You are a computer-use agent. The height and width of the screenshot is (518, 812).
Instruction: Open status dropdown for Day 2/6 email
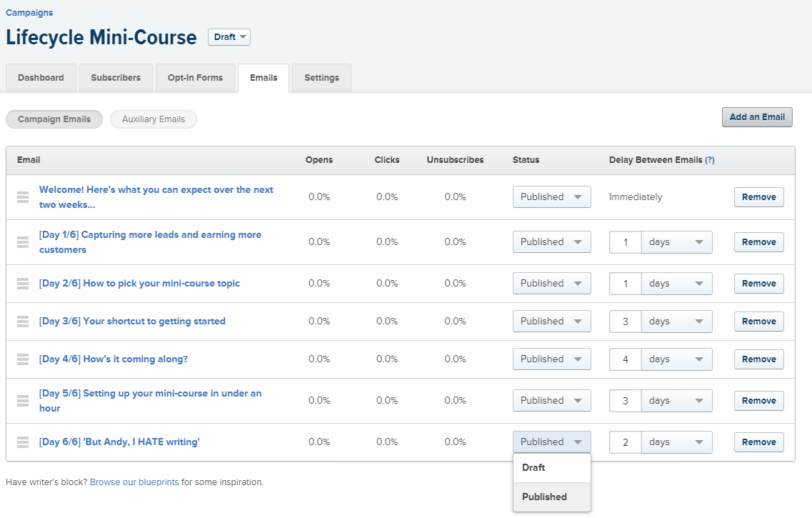tap(551, 284)
